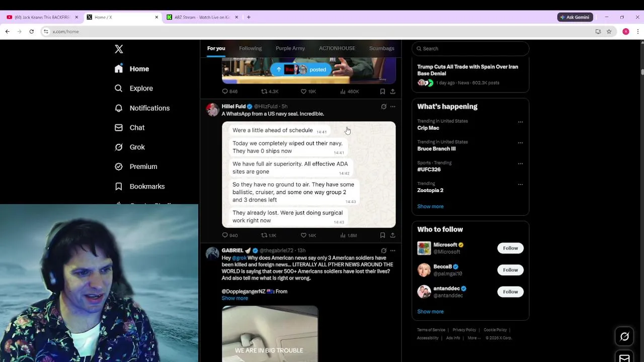
Task: Open the Grok icon in the sidebar
Action: (x=119, y=147)
